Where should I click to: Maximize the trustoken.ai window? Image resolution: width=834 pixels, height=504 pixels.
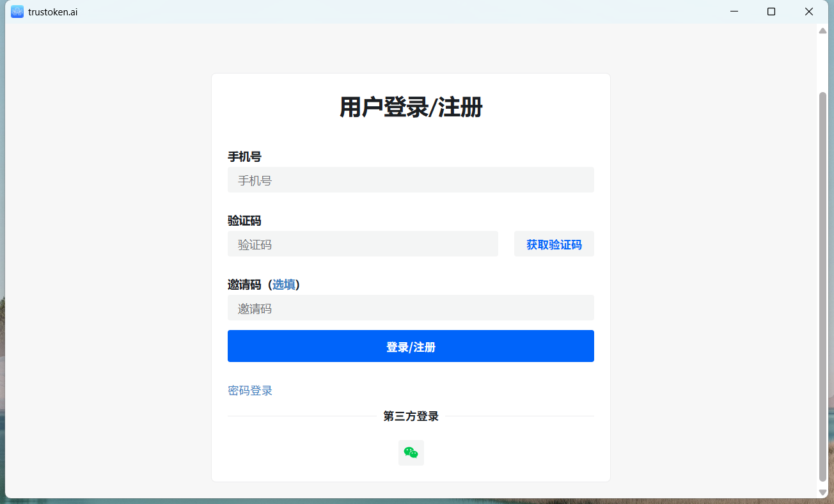pos(771,12)
